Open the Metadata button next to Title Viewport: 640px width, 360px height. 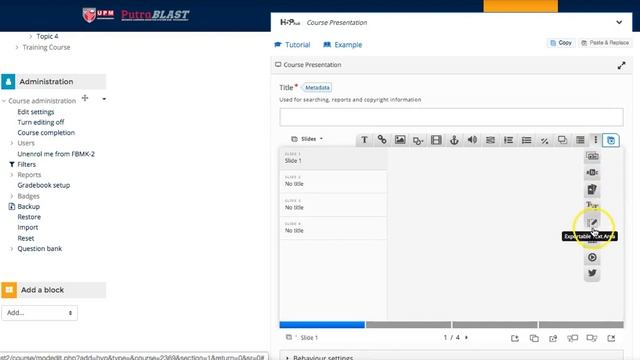click(x=317, y=87)
